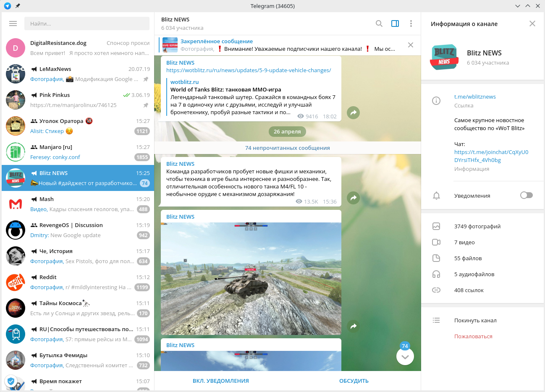Screen dimensions: 545x392
Task: Click the file icon beside 55 файлов
Action: pos(436,258)
